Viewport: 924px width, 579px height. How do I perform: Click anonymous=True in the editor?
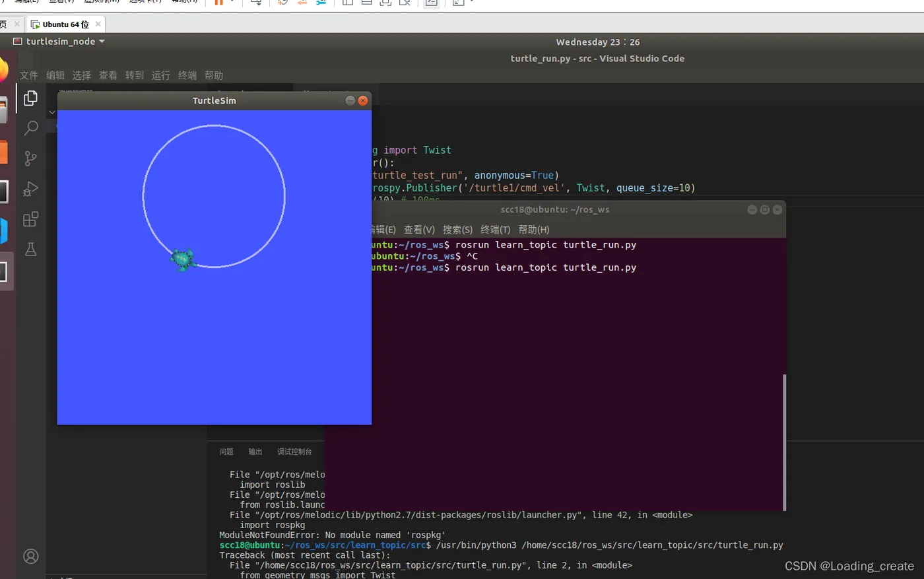click(514, 176)
